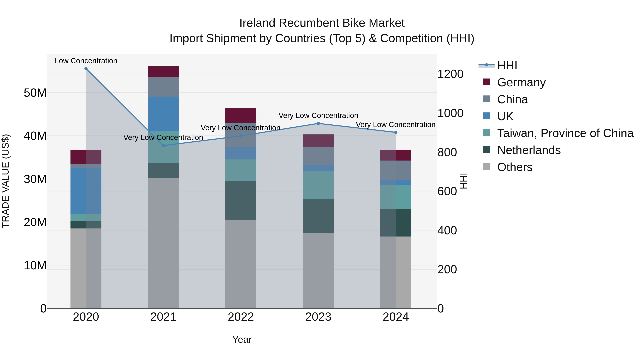Viewport: 644px width, 362px height.
Task: Click the Others segment of the 2021 bar
Action: (x=164, y=243)
